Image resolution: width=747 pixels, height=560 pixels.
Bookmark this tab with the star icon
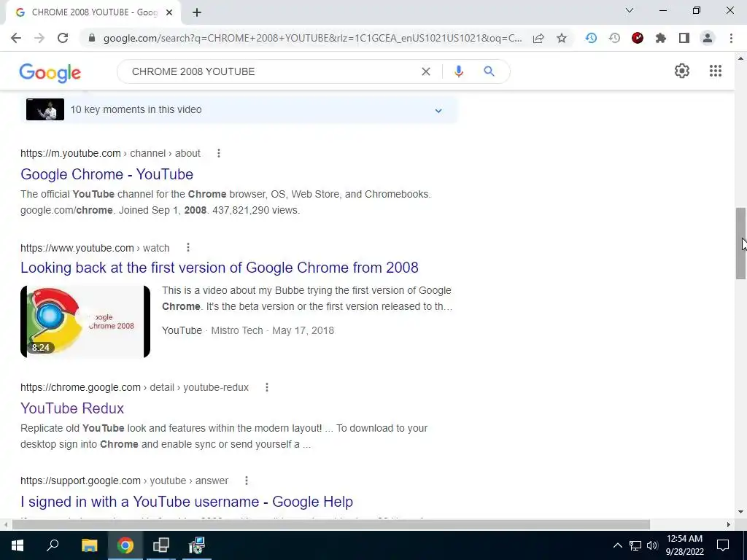[562, 38]
